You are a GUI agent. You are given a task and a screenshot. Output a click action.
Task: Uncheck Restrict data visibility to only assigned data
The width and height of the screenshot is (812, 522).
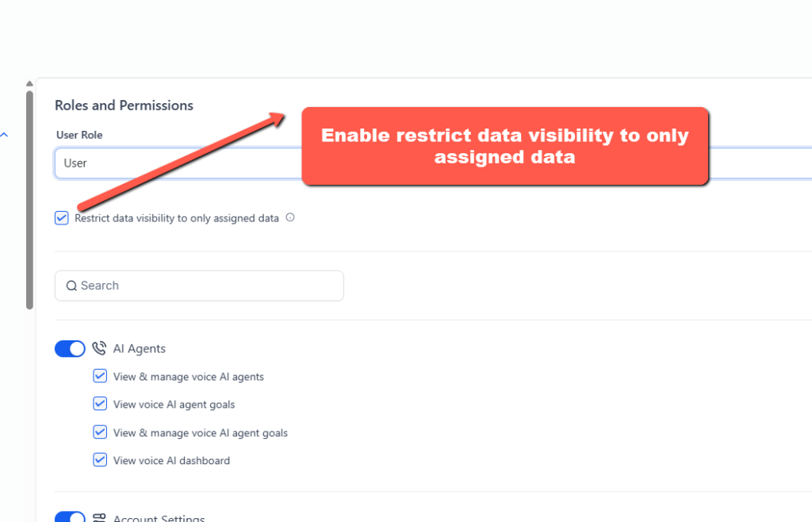click(x=62, y=218)
